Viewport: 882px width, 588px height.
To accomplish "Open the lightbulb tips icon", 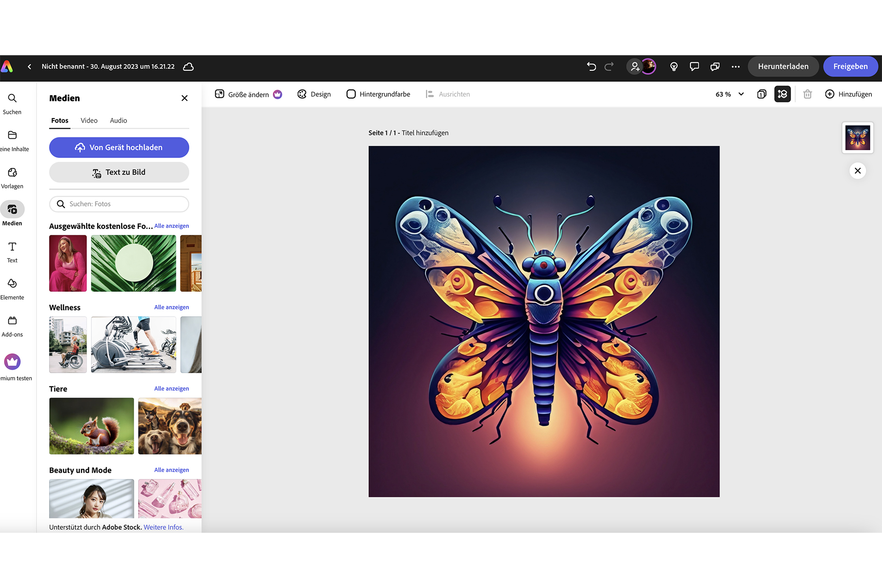I will (x=674, y=67).
